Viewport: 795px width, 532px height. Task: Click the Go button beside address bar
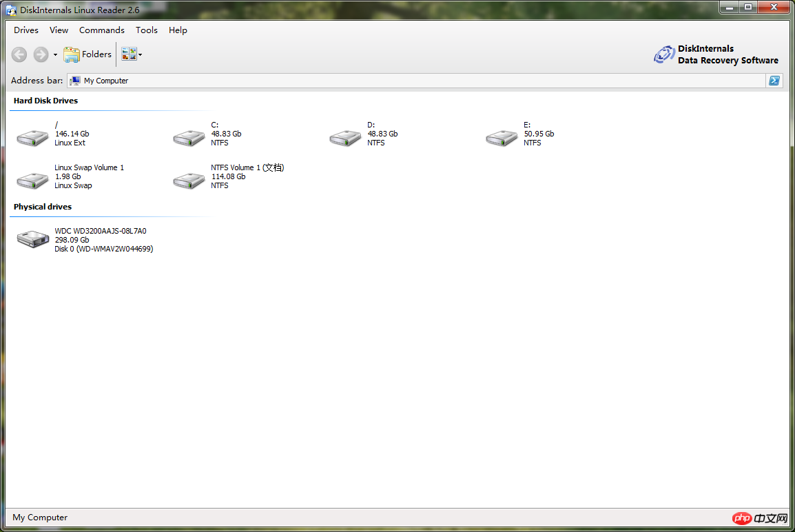pos(774,81)
